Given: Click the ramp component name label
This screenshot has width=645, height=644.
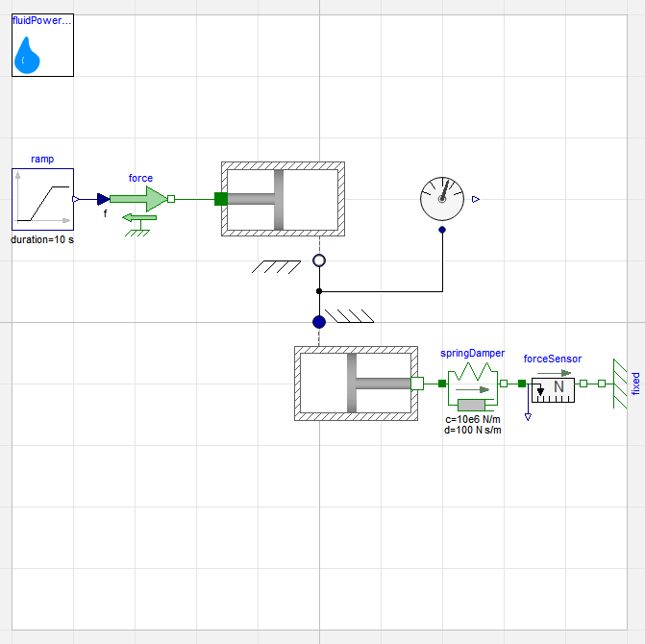Looking at the screenshot, I should coord(42,160).
